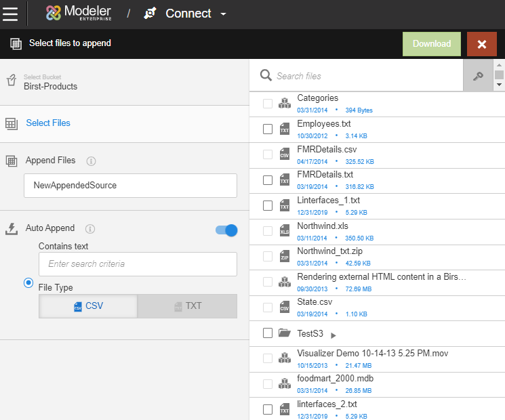Viewport: 505px width, 420px height.
Task: Tick the checkbox for Linterfaces_1.txt
Action: pyautogui.click(x=268, y=205)
